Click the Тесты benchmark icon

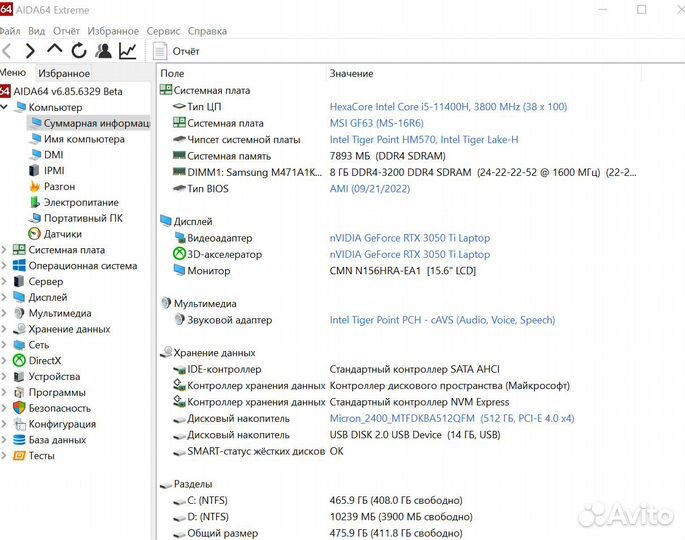tap(19, 456)
